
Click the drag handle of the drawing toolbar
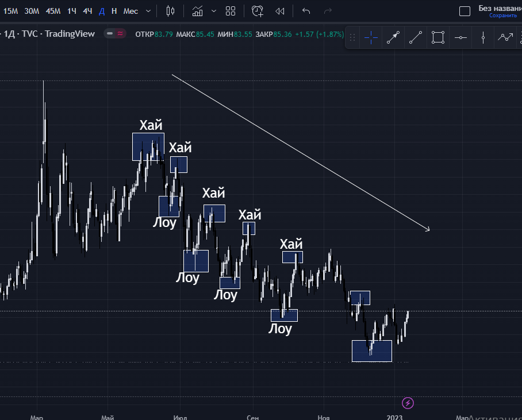[x=352, y=37]
